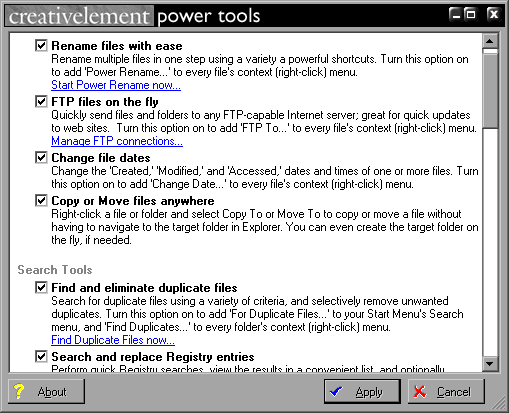Open 'Start Power Rename now...' link
Image resolution: width=509 pixels, height=413 pixels.
click(116, 85)
